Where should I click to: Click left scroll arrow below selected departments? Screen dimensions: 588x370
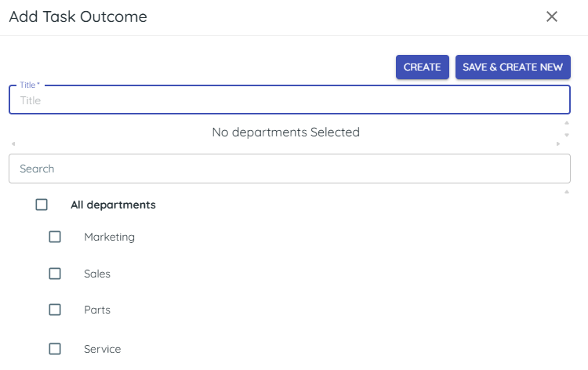tap(13, 144)
